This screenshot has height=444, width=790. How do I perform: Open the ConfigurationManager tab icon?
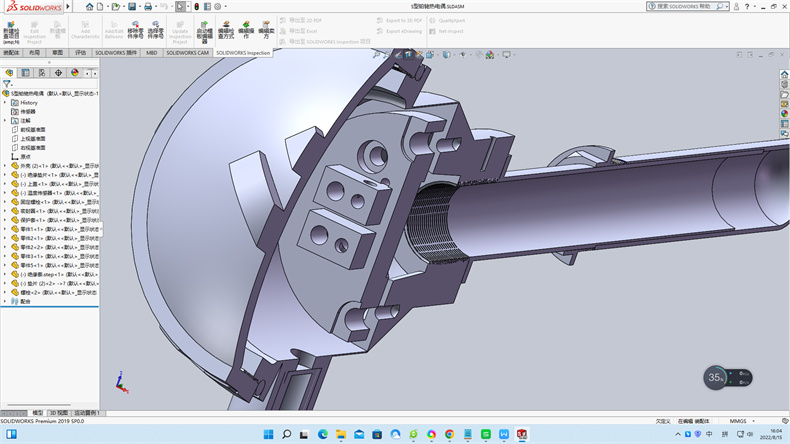click(42, 72)
